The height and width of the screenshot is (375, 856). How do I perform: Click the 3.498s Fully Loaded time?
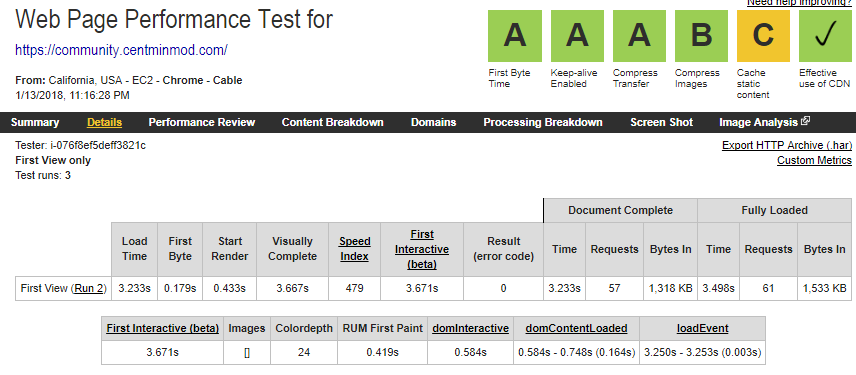click(x=718, y=288)
